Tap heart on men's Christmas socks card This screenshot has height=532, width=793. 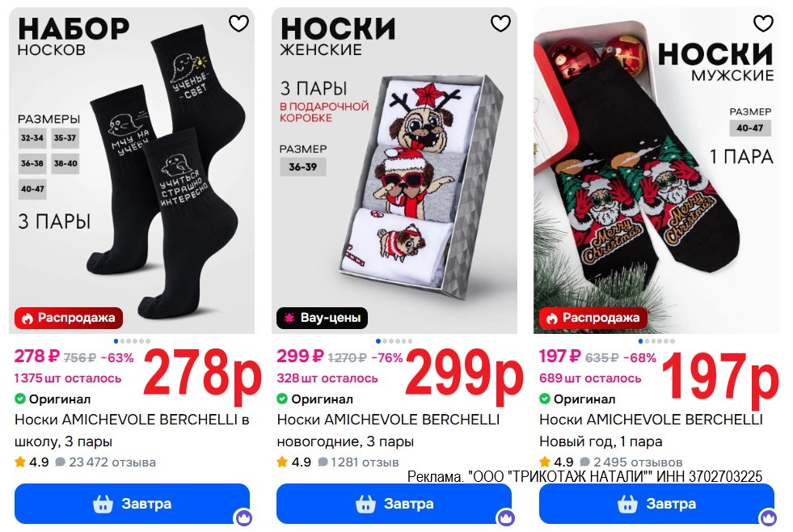[762, 23]
